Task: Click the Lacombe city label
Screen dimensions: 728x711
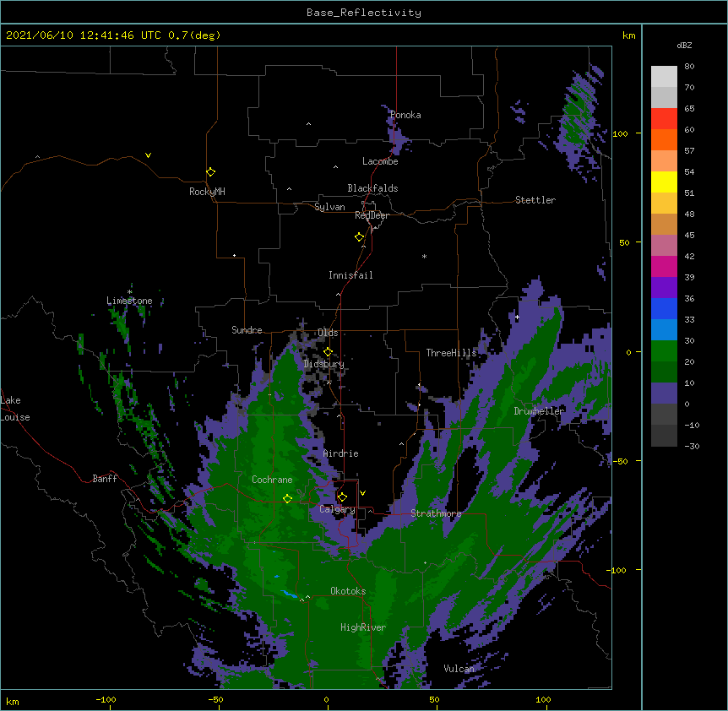Action: 380,161
